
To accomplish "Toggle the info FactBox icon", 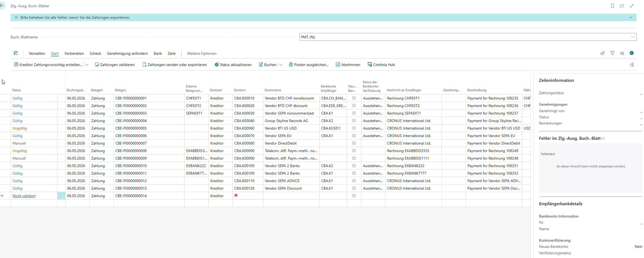I will (631, 53).
